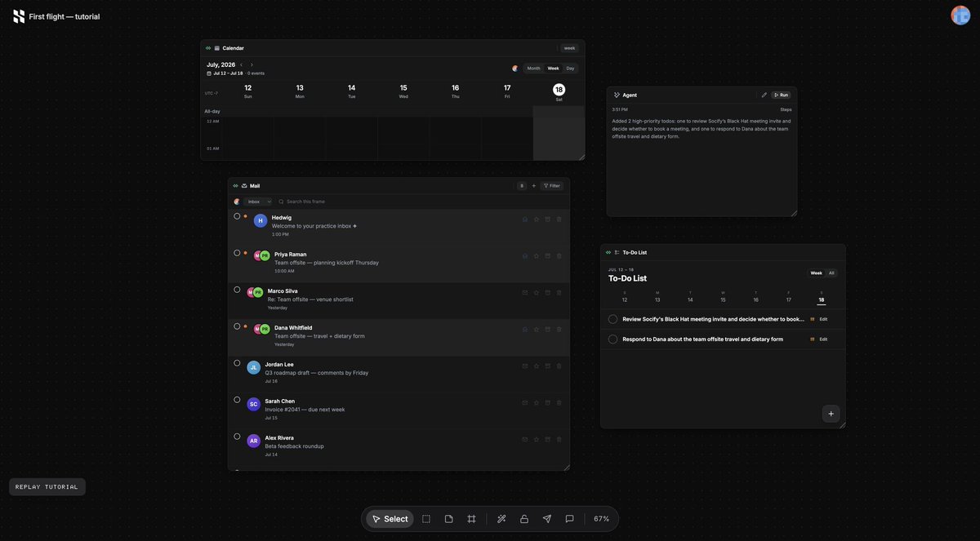Open the 67% zoom level menu

601,519
